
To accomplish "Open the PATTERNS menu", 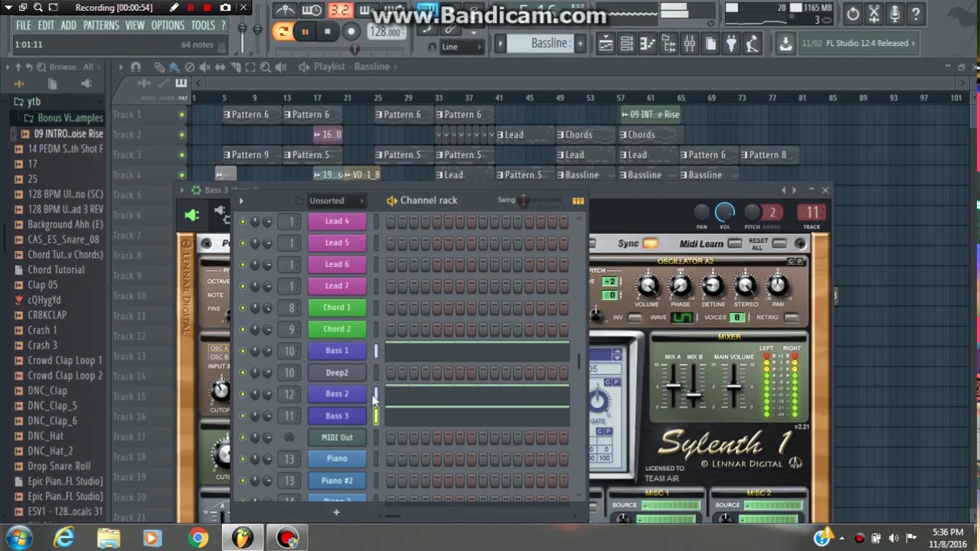I will 100,25.
